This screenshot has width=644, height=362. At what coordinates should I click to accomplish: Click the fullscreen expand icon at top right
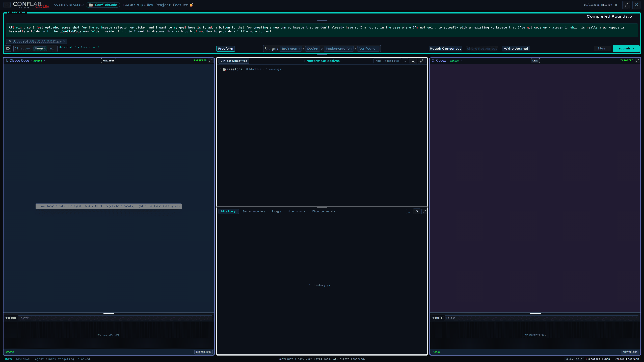point(626,5)
